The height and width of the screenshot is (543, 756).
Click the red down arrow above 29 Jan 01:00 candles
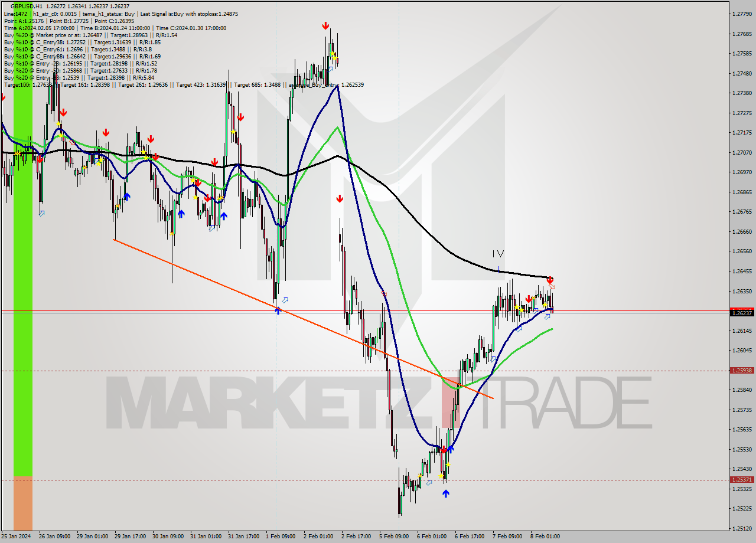click(x=106, y=133)
